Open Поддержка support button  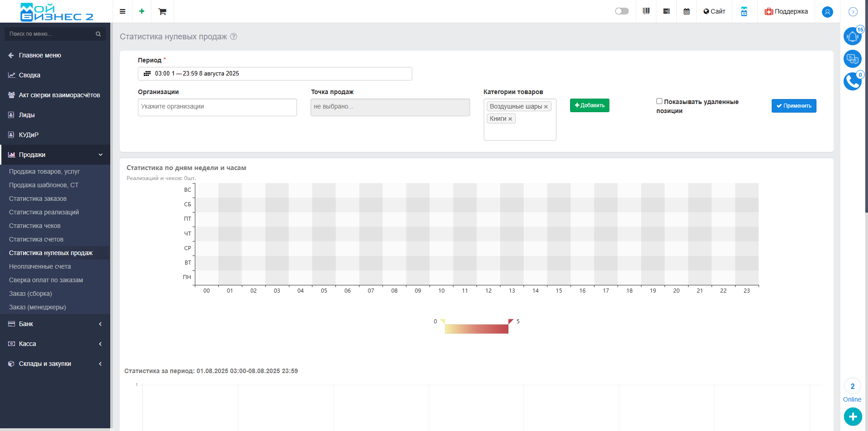[x=786, y=11]
